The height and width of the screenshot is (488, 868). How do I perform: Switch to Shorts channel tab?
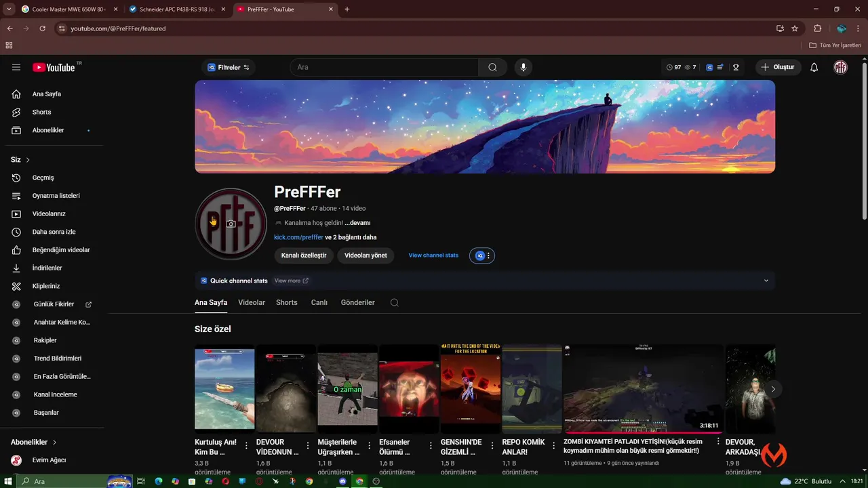click(287, 302)
